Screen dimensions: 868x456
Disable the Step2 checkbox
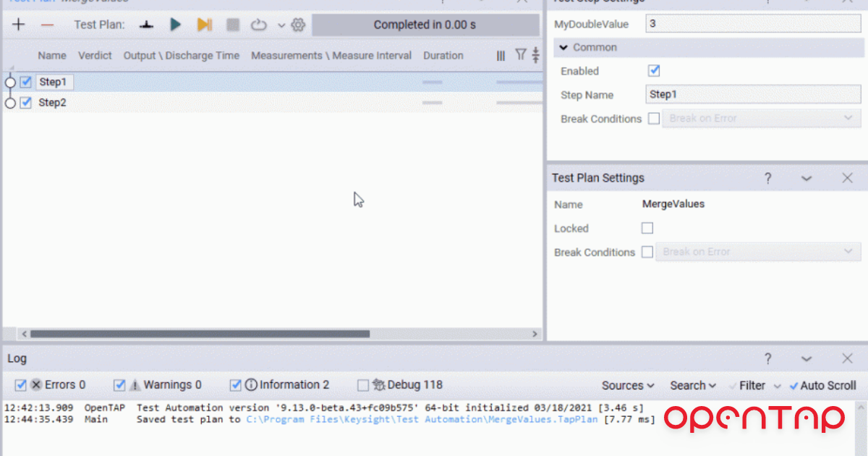click(25, 102)
